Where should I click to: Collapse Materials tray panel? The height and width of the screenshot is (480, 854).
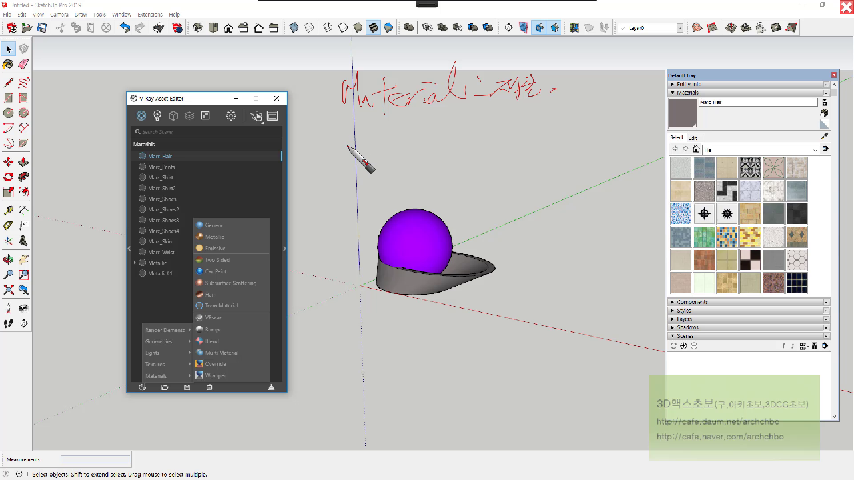click(x=748, y=93)
